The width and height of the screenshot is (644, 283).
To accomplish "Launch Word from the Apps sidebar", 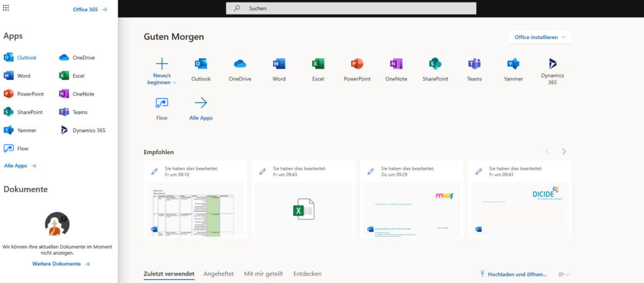I will tap(17, 75).
